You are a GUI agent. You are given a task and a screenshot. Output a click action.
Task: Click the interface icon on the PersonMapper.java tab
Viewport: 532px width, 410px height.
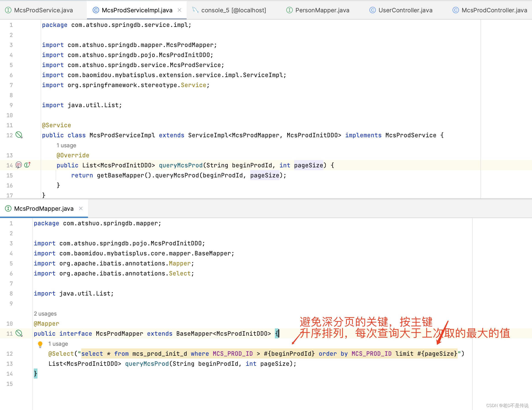coord(289,10)
